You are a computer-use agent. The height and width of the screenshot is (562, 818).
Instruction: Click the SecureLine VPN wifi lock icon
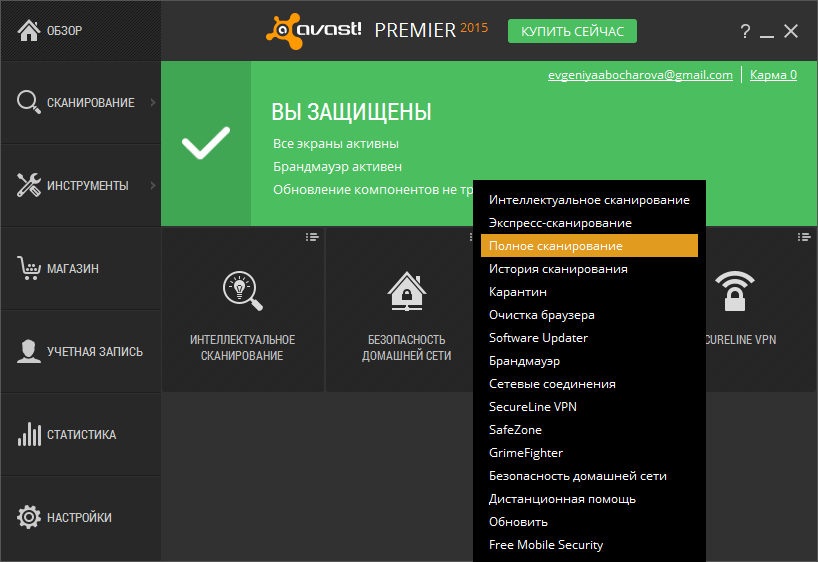click(735, 291)
